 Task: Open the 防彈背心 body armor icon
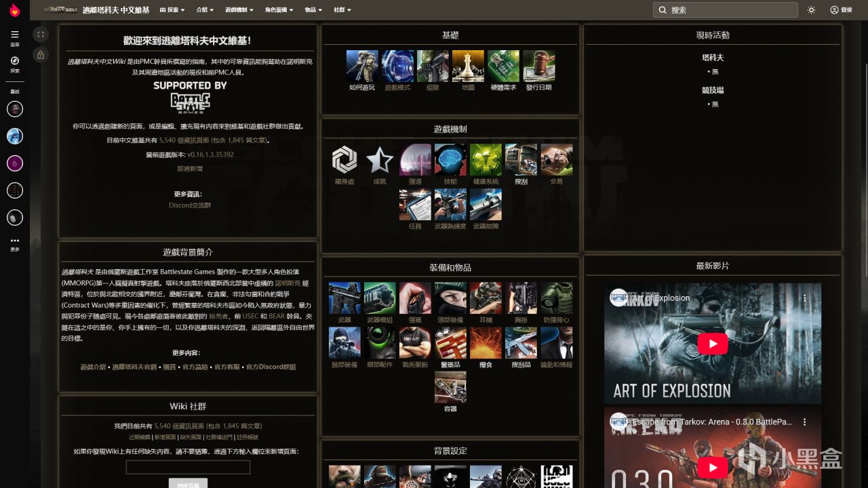pos(556,298)
